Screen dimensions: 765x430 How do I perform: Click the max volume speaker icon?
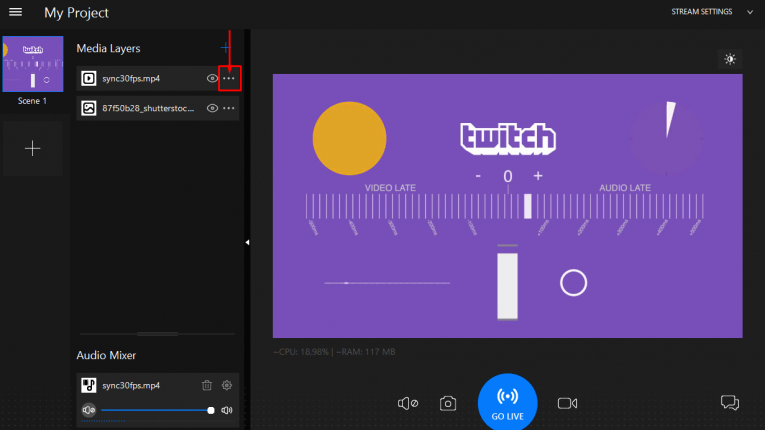227,410
